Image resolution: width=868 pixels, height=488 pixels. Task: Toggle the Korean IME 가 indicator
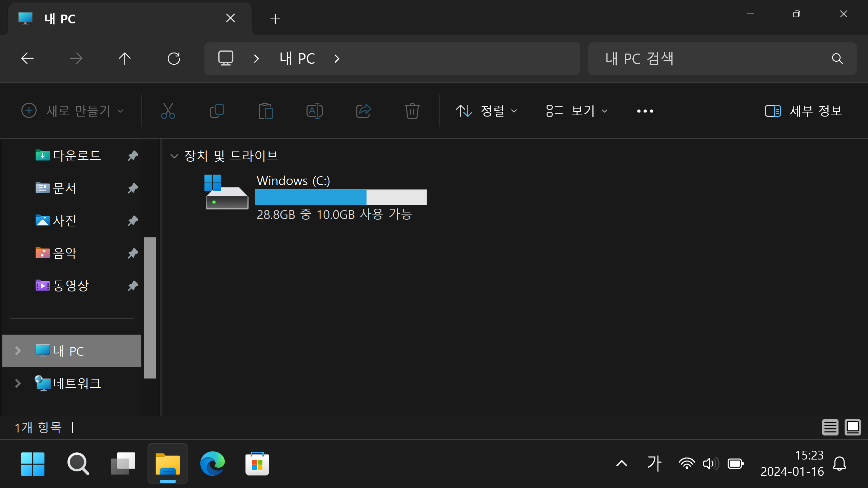tap(654, 463)
